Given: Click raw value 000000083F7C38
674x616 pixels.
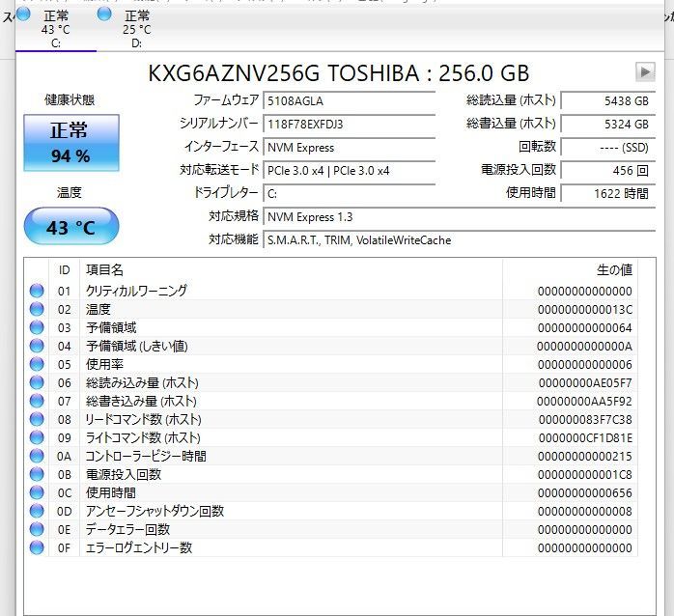Looking at the screenshot, I should [585, 420].
